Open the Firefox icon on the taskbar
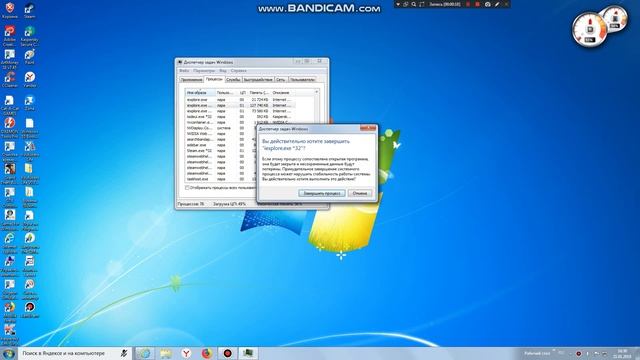The width and height of the screenshot is (640, 360). point(207,353)
